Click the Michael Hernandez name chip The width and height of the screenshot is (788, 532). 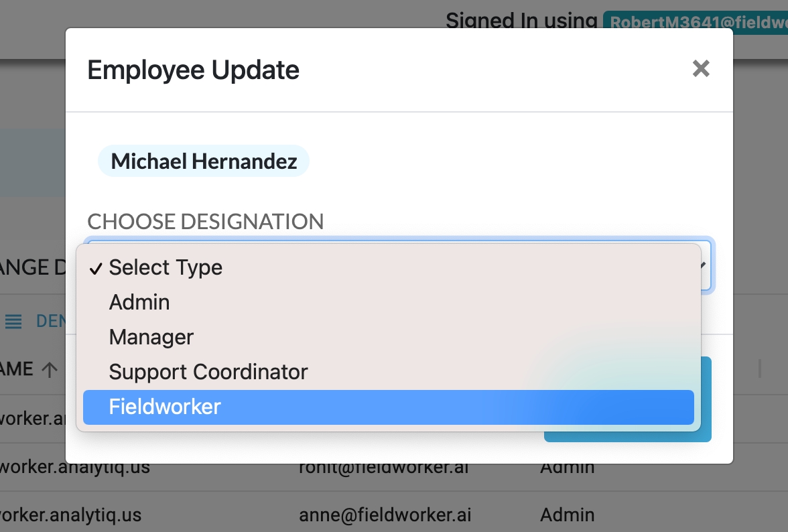pyautogui.click(x=204, y=161)
